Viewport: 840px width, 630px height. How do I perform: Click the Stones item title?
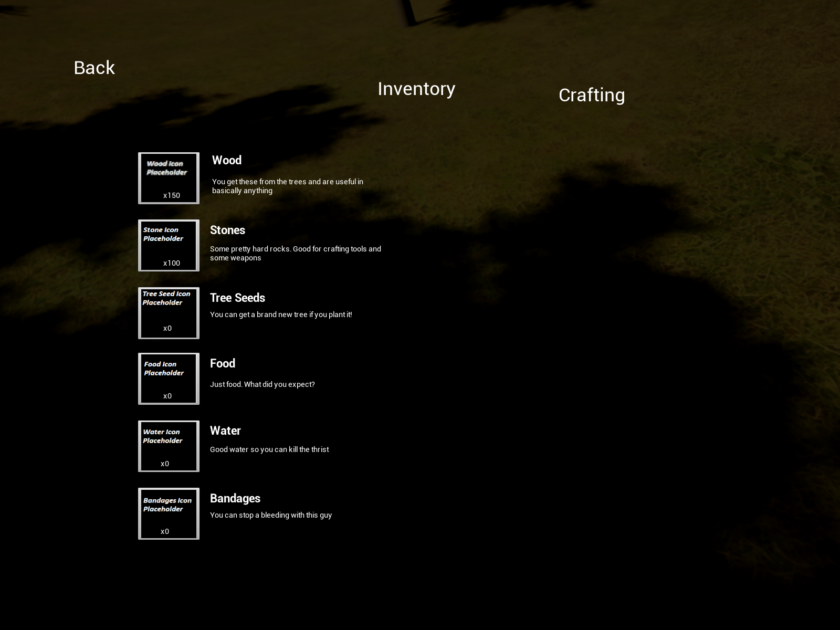227,230
